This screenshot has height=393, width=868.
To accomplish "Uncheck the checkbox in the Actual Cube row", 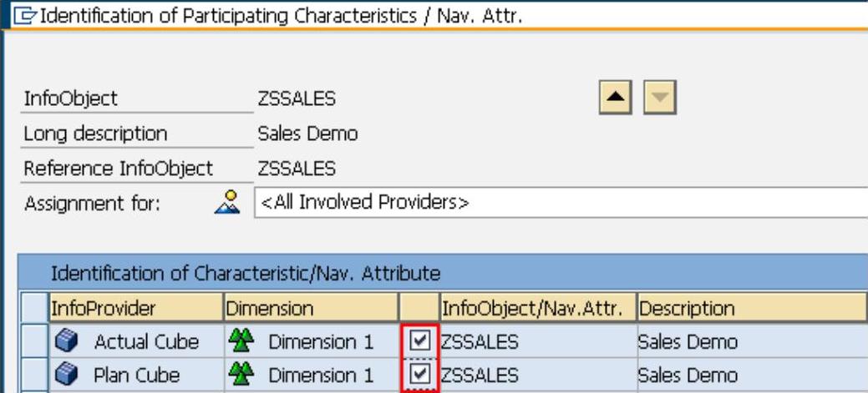I will [420, 341].
